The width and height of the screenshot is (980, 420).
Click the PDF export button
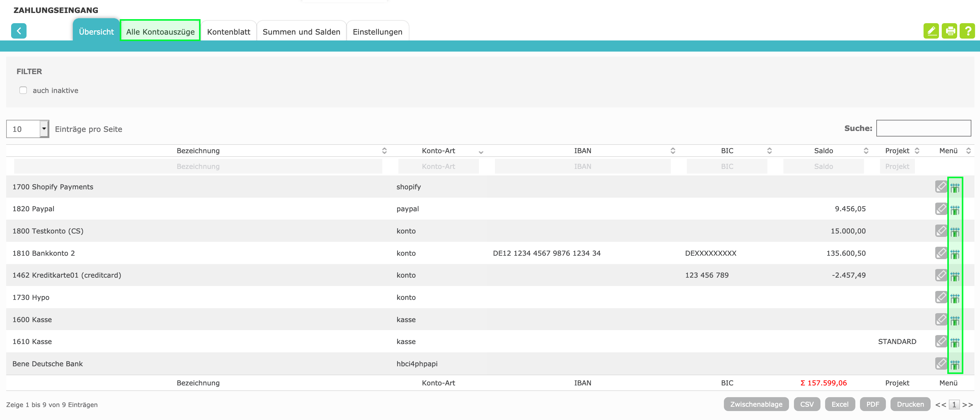pos(872,404)
